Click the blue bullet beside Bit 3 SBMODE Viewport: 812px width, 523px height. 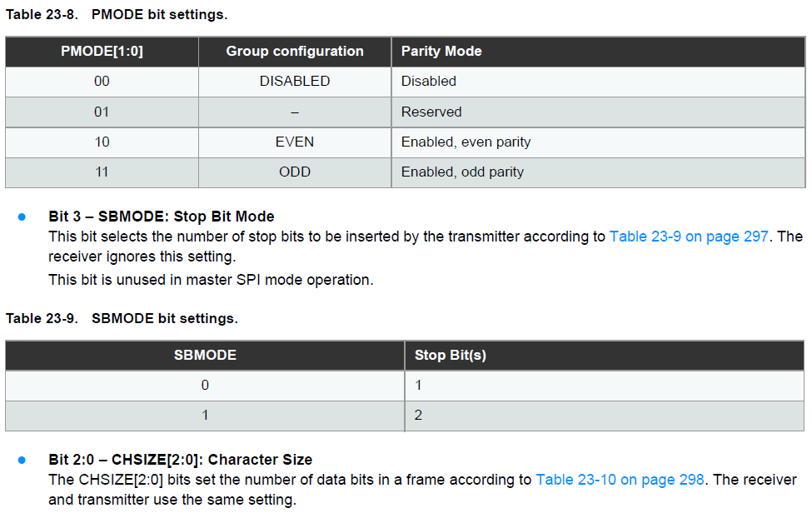(x=22, y=217)
